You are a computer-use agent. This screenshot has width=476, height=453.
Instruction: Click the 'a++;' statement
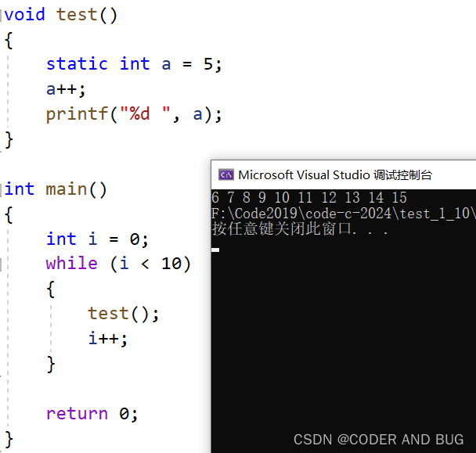coord(66,89)
